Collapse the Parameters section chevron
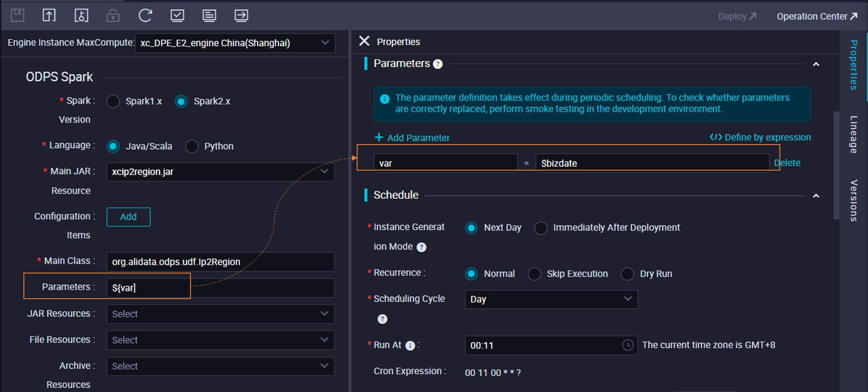868x392 pixels. coord(816,64)
